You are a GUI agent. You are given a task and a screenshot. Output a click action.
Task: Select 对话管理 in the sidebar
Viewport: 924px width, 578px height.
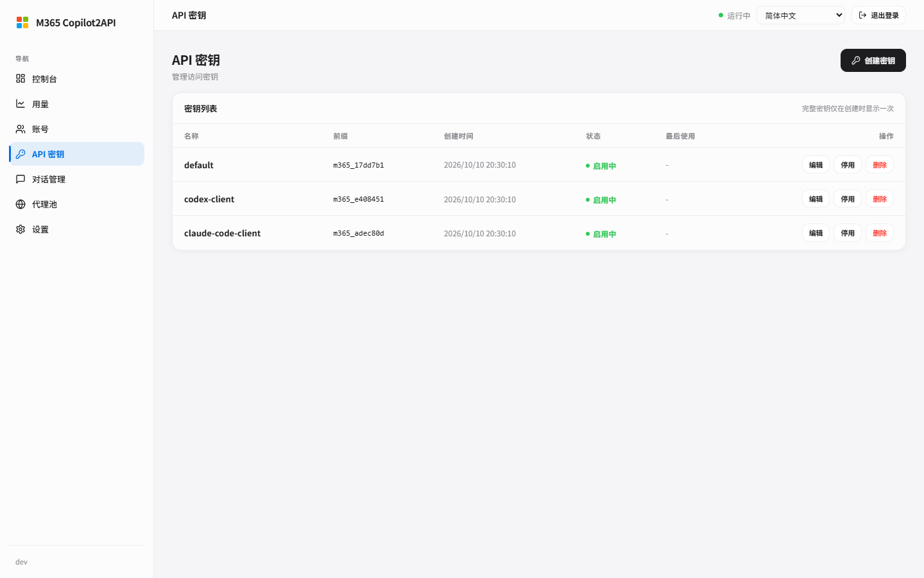pyautogui.click(x=77, y=179)
